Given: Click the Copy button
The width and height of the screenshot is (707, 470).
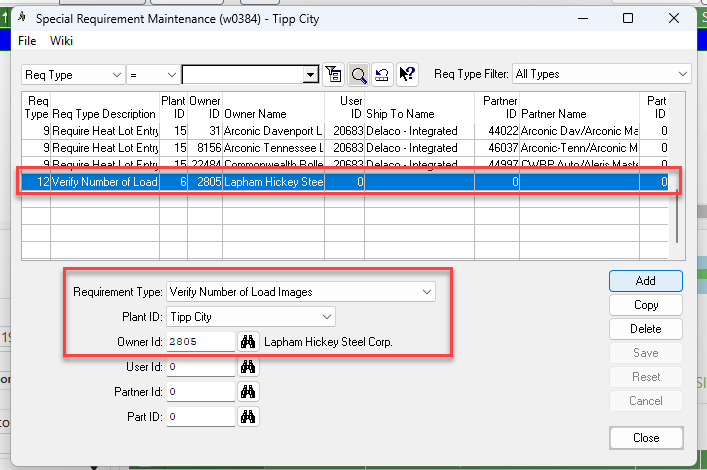Looking at the screenshot, I should click(x=646, y=305).
